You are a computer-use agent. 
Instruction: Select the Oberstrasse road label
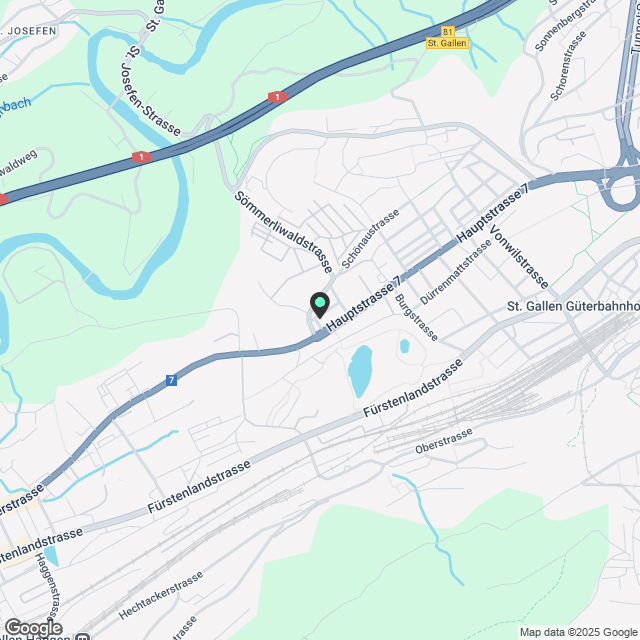coord(444,441)
